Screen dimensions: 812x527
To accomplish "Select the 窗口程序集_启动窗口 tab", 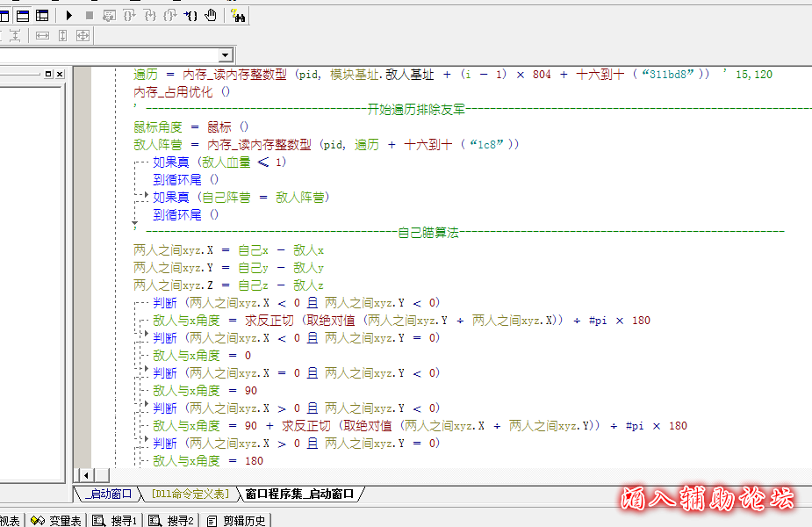I will (298, 495).
